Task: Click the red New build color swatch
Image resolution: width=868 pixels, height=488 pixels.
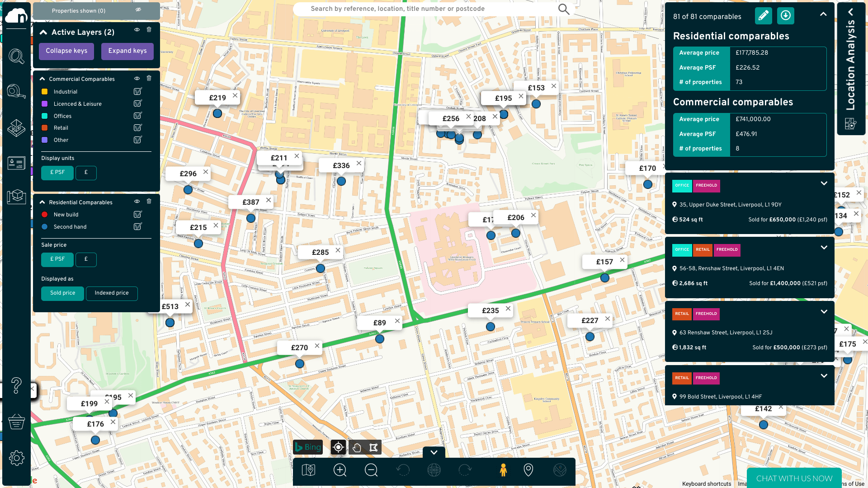Action: point(44,214)
